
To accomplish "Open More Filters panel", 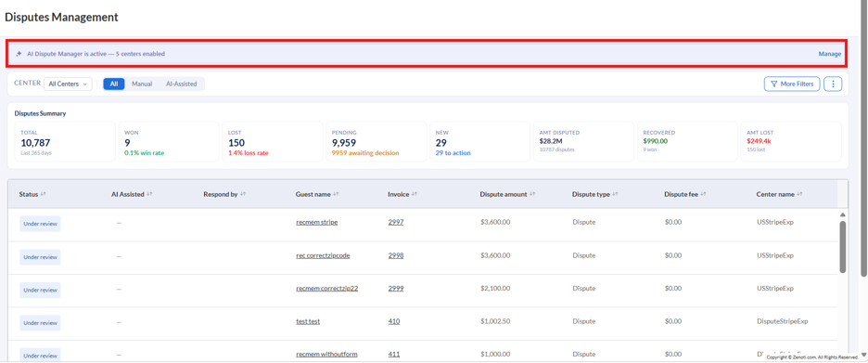I will point(792,84).
